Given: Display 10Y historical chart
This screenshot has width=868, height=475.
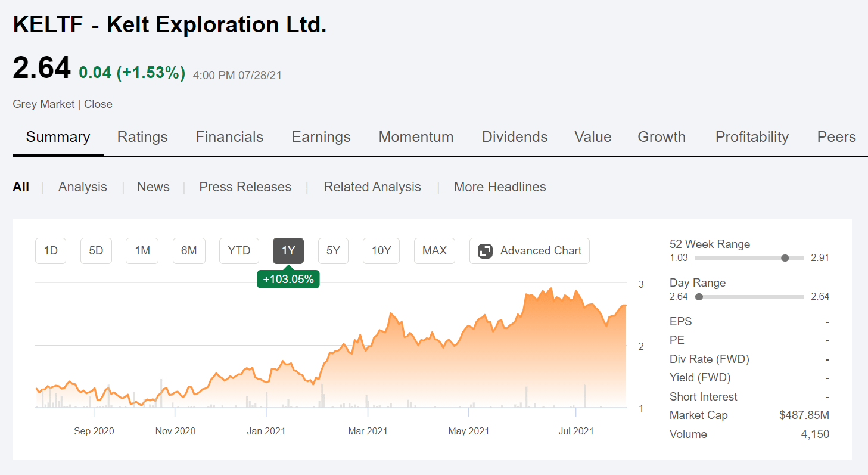Looking at the screenshot, I should 381,251.
